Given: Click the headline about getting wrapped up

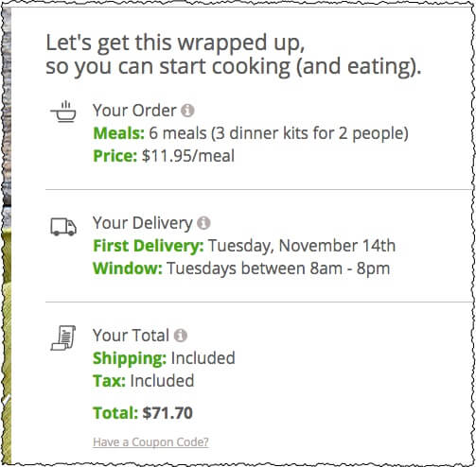Looking at the screenshot, I should click(x=234, y=54).
